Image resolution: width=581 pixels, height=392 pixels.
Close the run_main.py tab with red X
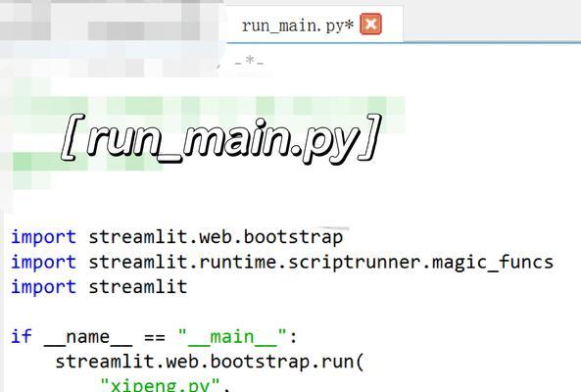(370, 24)
